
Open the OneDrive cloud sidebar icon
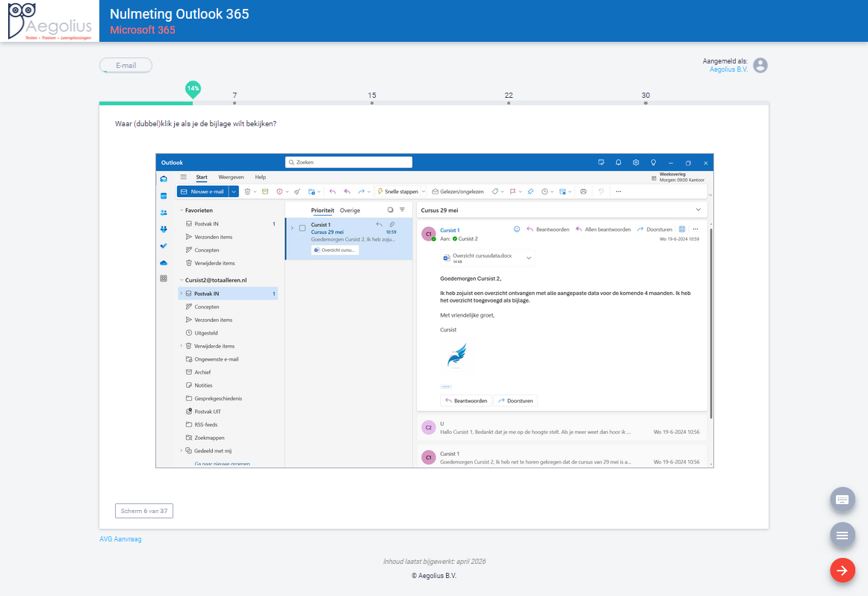pyautogui.click(x=164, y=263)
